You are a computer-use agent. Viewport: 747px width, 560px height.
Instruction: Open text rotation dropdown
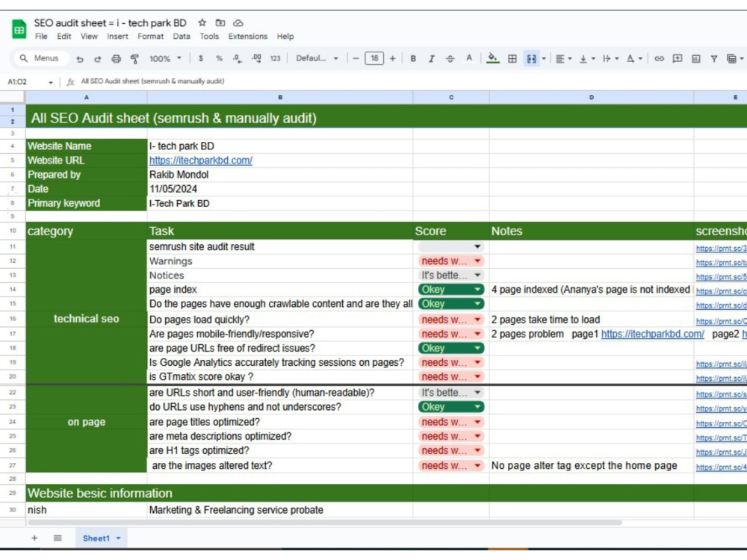pos(634,58)
